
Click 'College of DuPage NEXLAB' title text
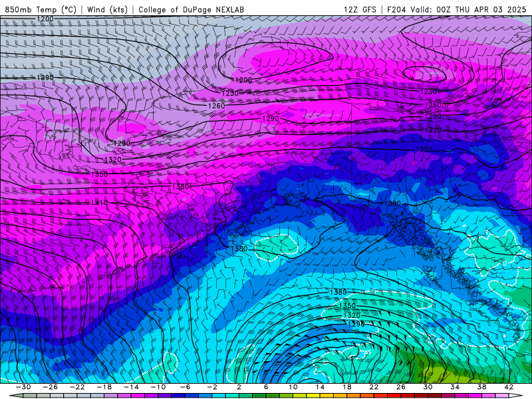coord(191,9)
